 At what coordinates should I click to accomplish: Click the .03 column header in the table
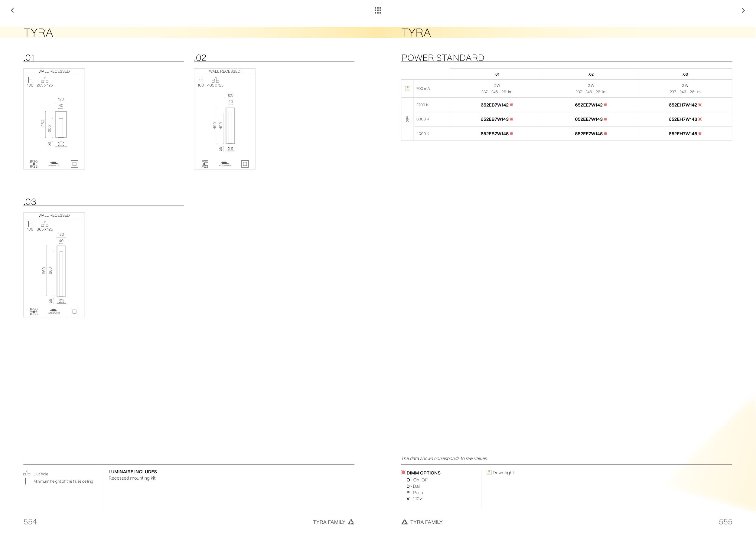[x=685, y=74]
